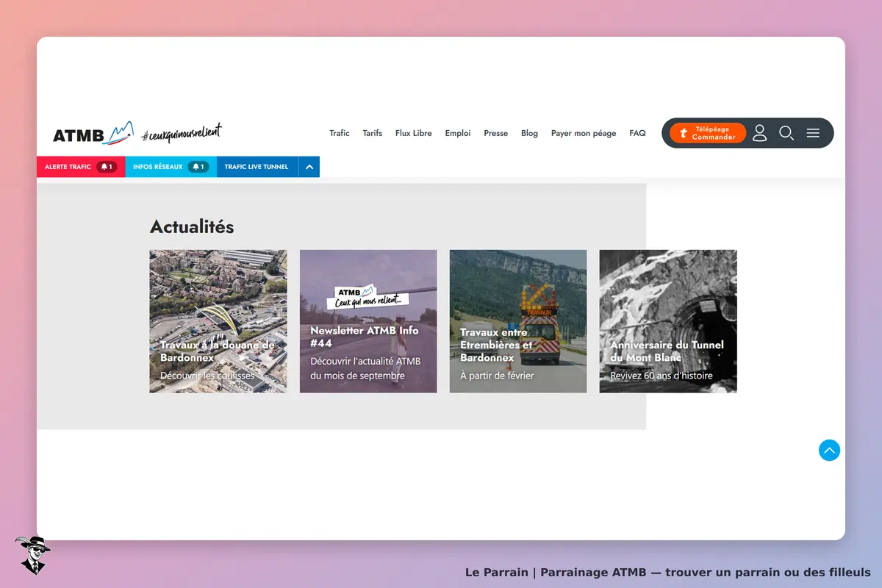Image resolution: width=882 pixels, height=588 pixels.
Task: Open the Emploi menu item
Action: (x=458, y=133)
